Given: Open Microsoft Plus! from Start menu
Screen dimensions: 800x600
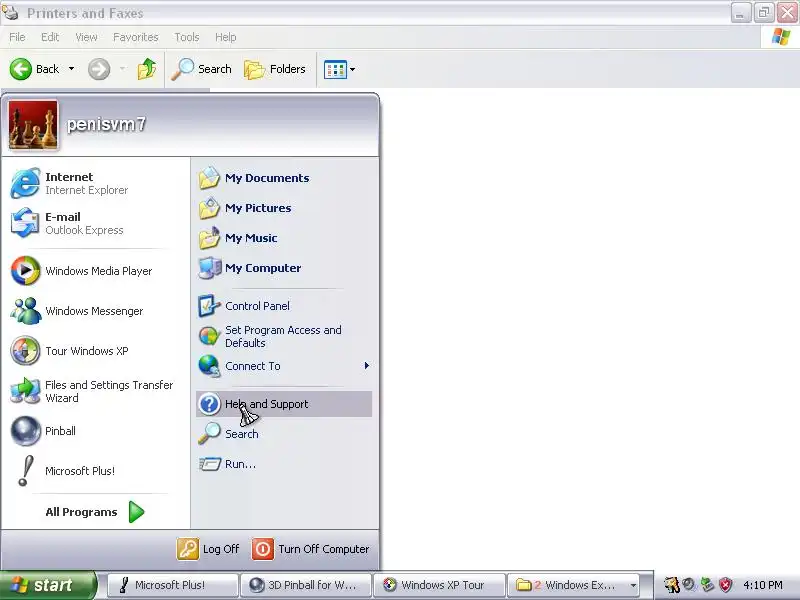Looking at the screenshot, I should (x=95, y=471).
